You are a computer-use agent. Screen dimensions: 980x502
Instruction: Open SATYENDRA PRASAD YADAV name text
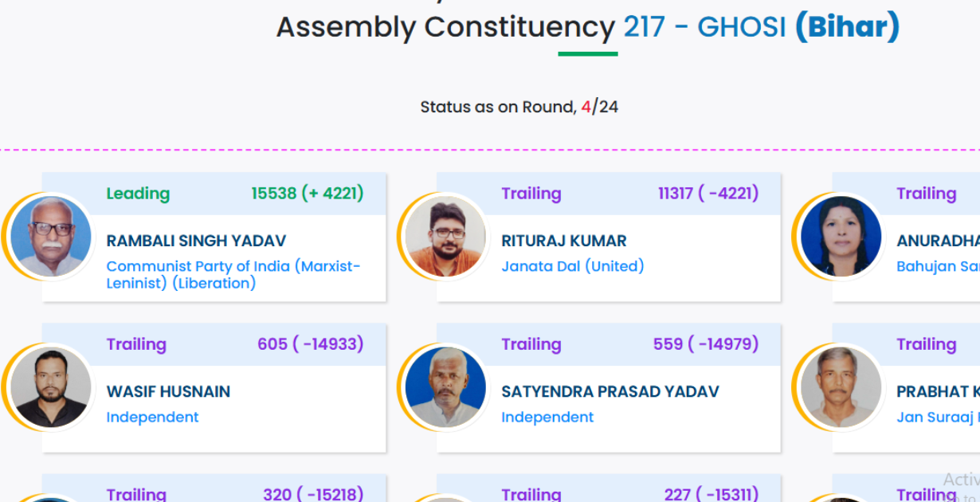pyautogui.click(x=610, y=391)
